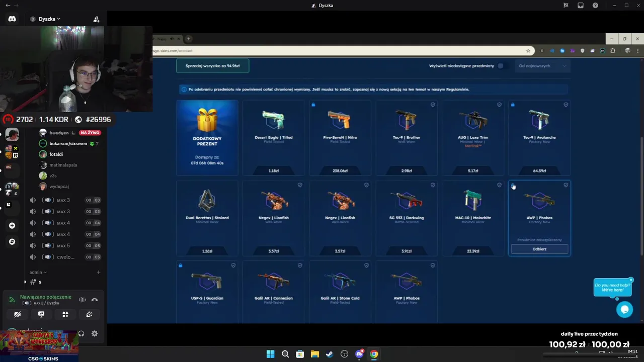Viewport: 644px width, 362px height.
Task: Open taskbar Search magnifier
Action: click(x=285, y=354)
